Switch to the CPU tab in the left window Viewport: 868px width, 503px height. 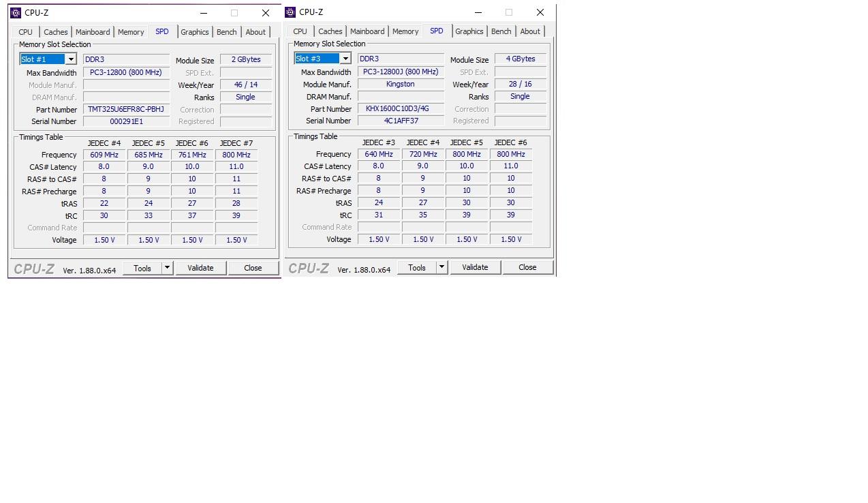(x=25, y=32)
